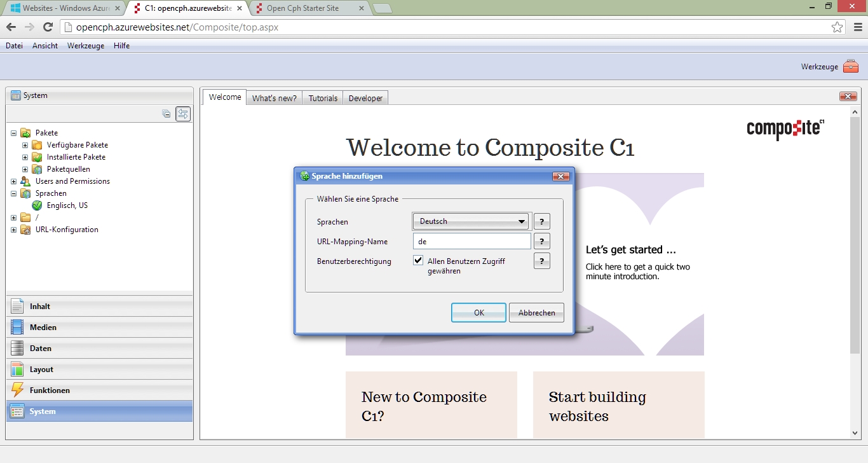Collapse the Pakete tree node
Screen dimensions: 868x463
pos(13,133)
